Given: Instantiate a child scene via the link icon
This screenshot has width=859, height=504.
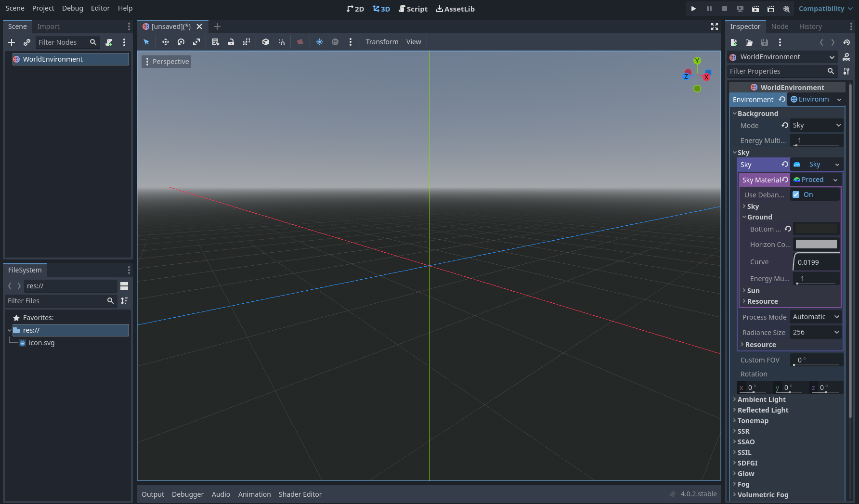Looking at the screenshot, I should (27, 42).
